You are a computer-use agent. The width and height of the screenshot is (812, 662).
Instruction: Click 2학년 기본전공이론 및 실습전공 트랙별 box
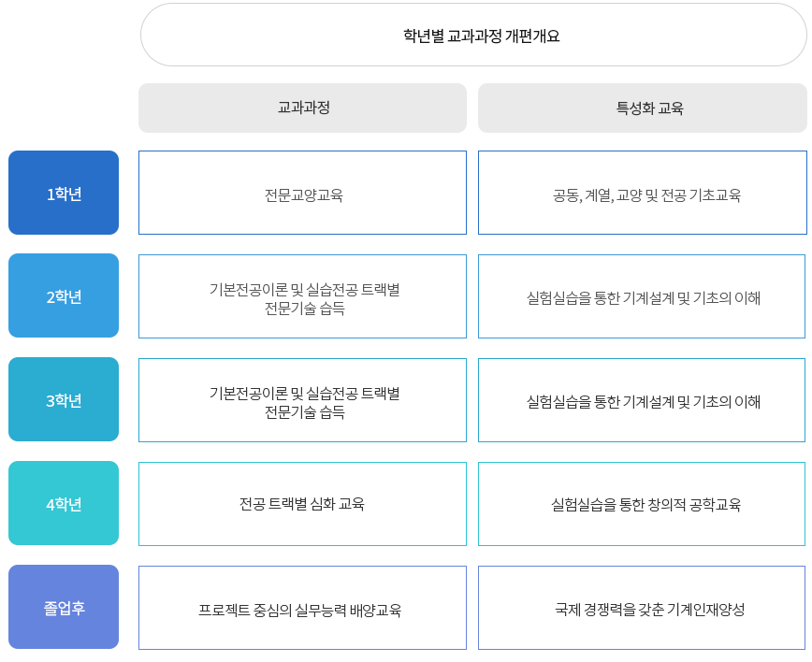pos(302,296)
